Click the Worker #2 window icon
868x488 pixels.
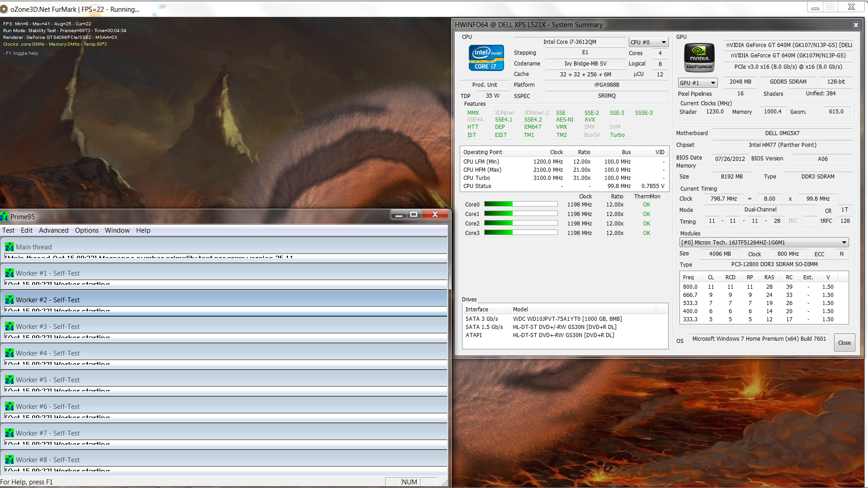[x=9, y=300]
